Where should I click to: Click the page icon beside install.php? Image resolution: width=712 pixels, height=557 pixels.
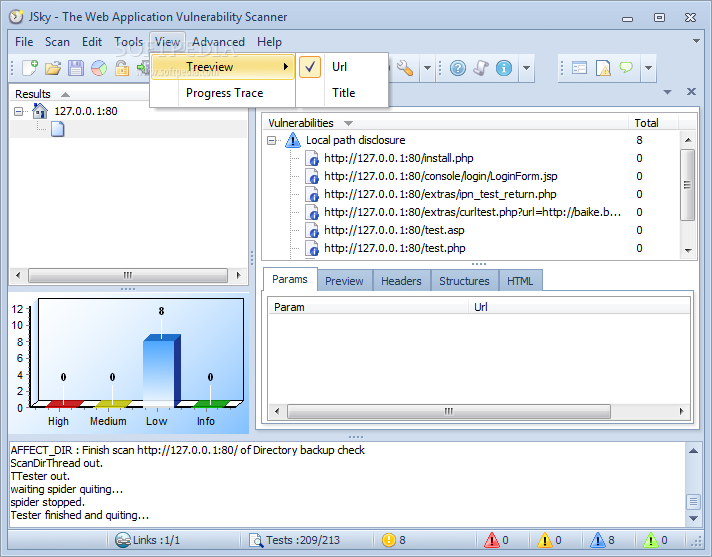pos(312,158)
